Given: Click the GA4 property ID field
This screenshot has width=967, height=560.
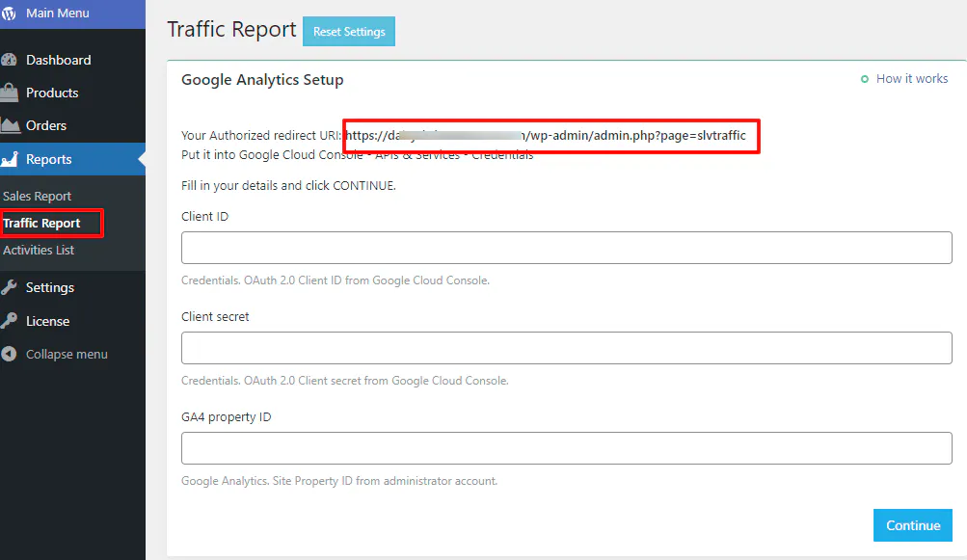Looking at the screenshot, I should (x=565, y=448).
